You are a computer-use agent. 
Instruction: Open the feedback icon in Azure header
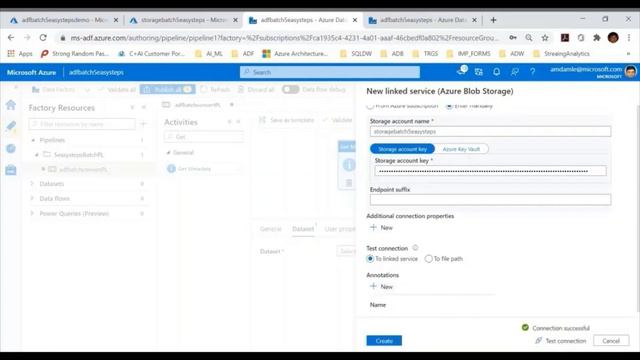[514, 72]
